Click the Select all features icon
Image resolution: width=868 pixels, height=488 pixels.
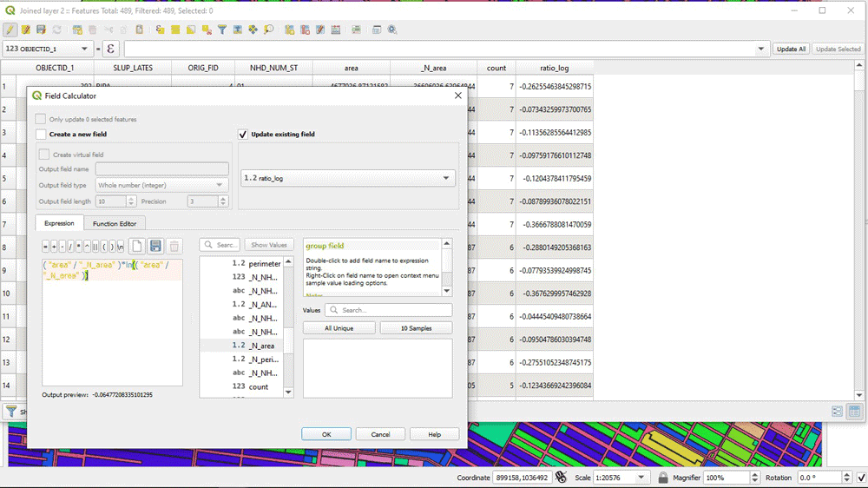(x=175, y=30)
